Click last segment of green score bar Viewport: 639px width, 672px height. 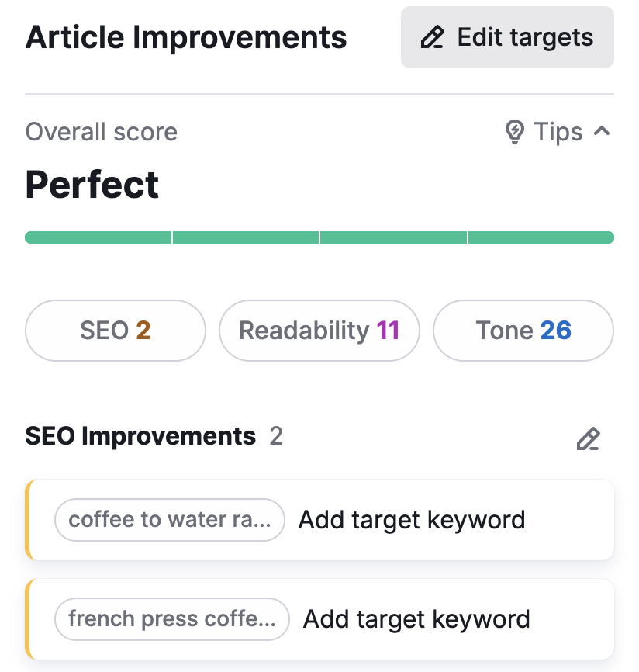tap(541, 237)
